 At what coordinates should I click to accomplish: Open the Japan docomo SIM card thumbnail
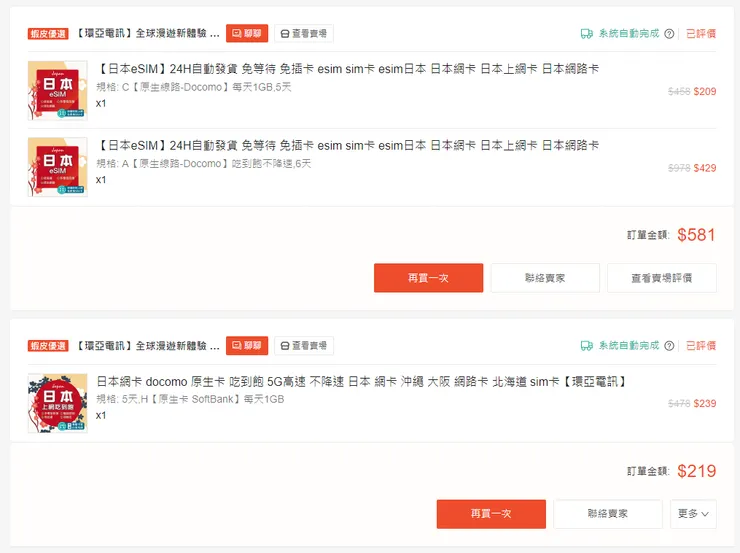tap(57, 403)
